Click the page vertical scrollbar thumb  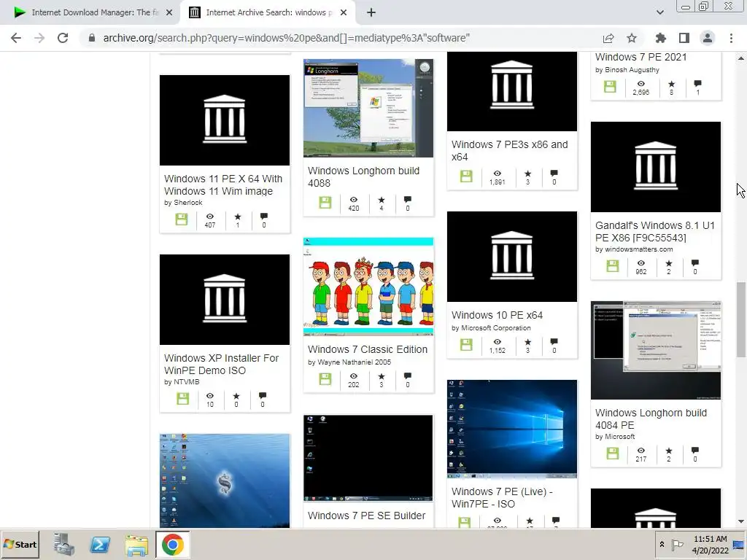pyautogui.click(x=741, y=319)
